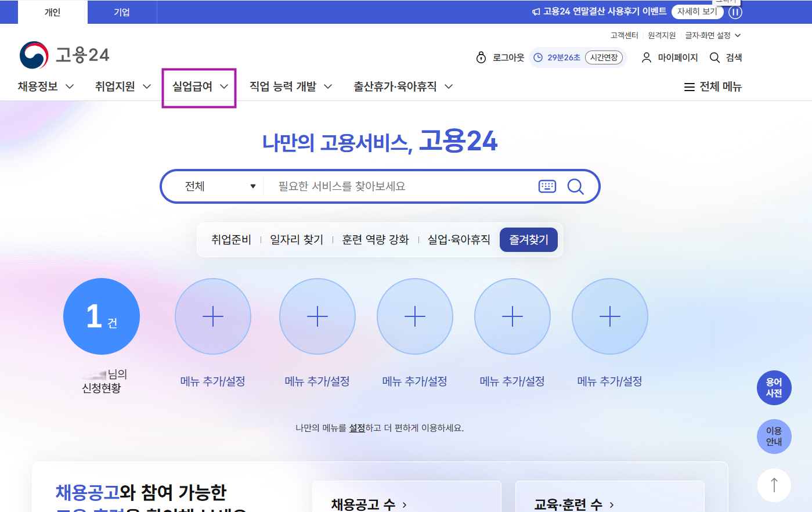Open the 용어사전 floating button

tap(774, 388)
